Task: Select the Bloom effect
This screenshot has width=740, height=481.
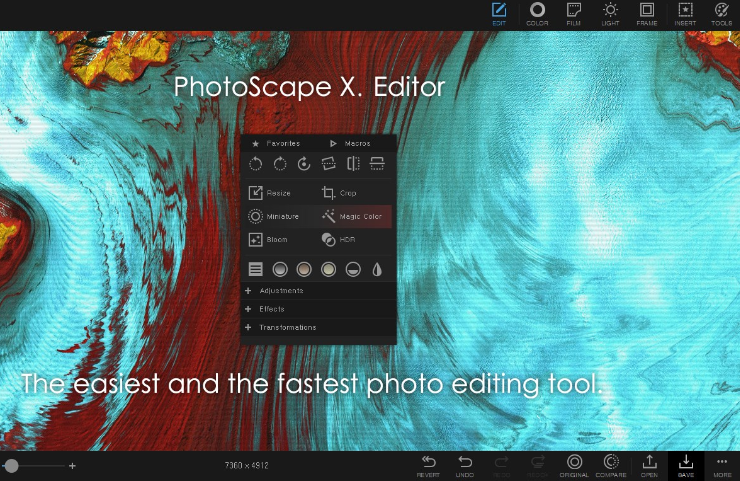Action: tap(268, 240)
